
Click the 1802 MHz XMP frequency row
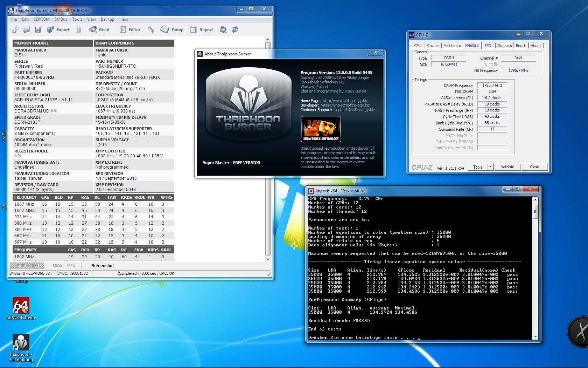(x=93, y=257)
